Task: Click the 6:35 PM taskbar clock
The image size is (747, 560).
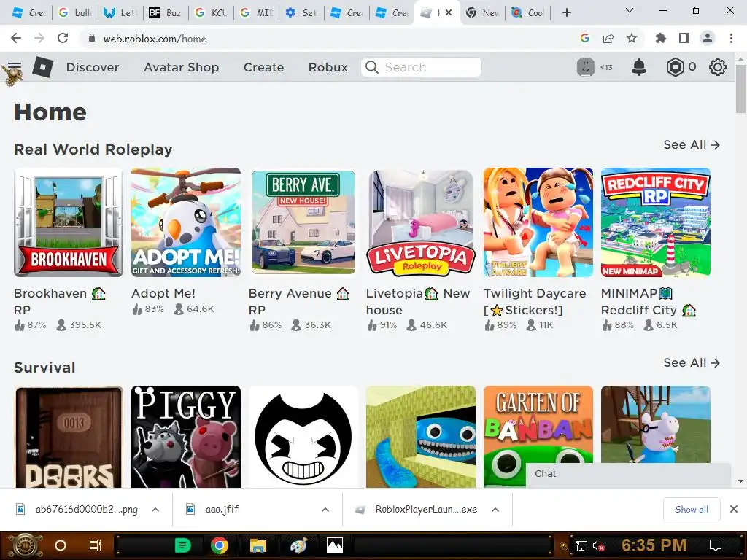Action: point(654,545)
